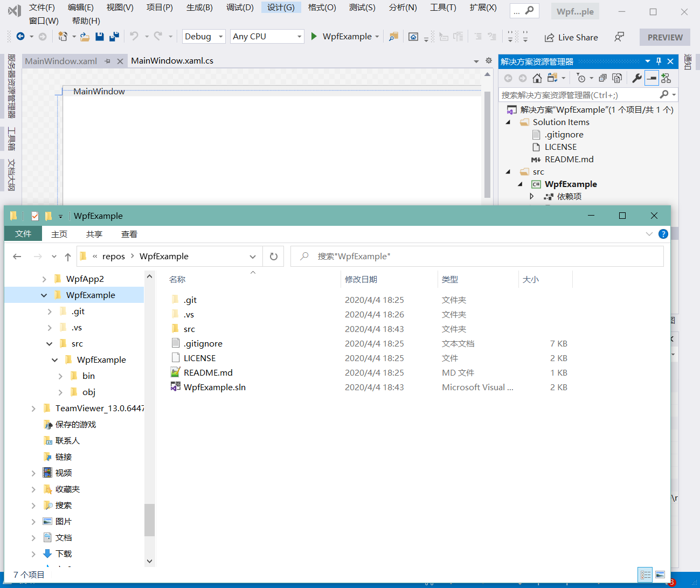700x588 pixels.
Task: Open the 工具(T) menu
Action: pos(443,8)
